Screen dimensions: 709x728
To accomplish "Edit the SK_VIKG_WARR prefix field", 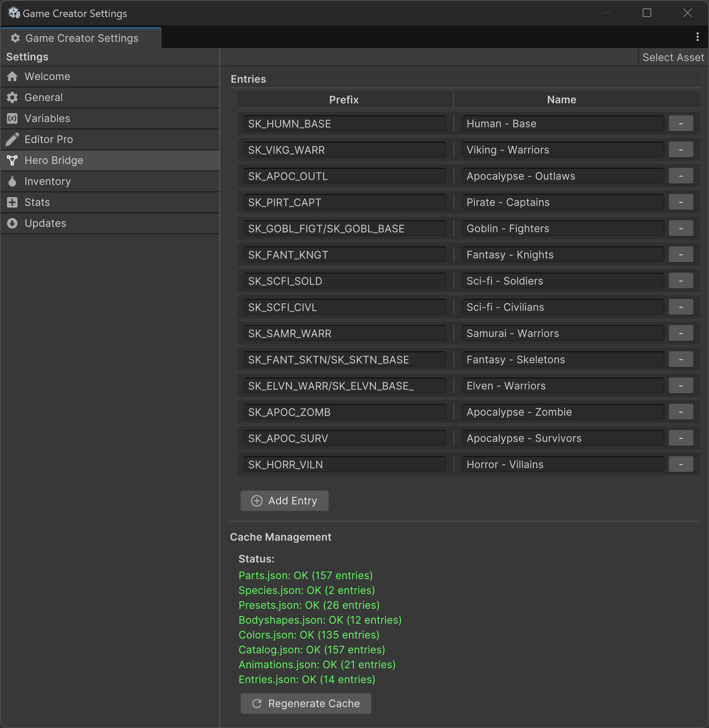I will [345, 150].
